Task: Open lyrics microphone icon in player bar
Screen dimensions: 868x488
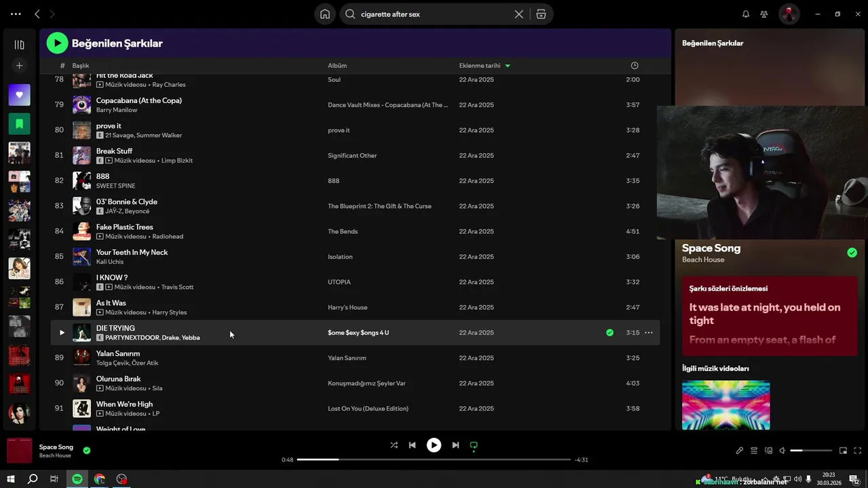Action: (x=740, y=451)
